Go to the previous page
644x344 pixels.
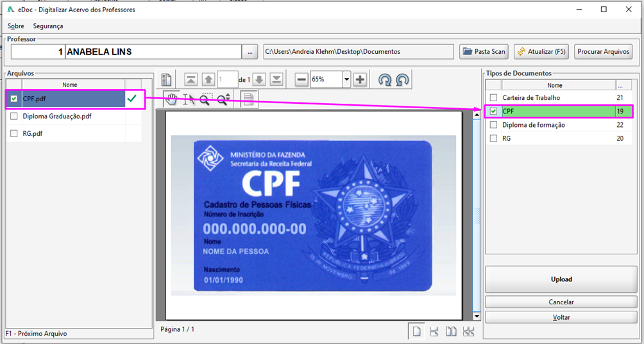[x=208, y=79]
